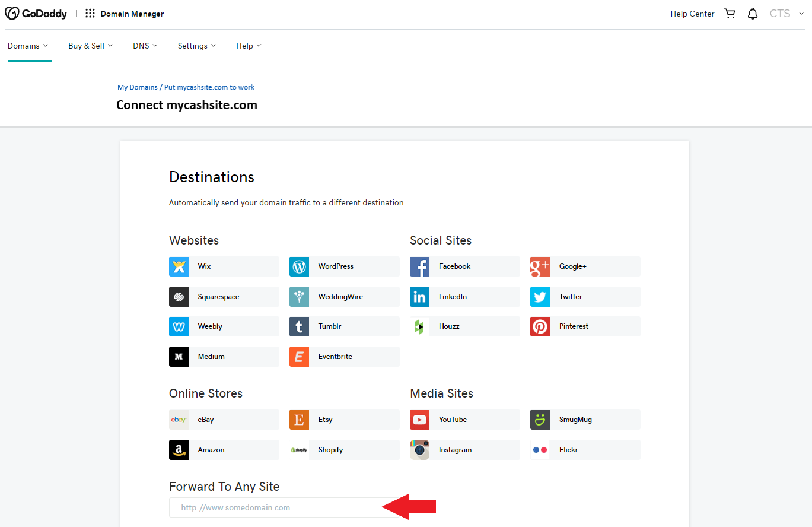Click the Amazon icon
812x527 pixels.
point(179,449)
